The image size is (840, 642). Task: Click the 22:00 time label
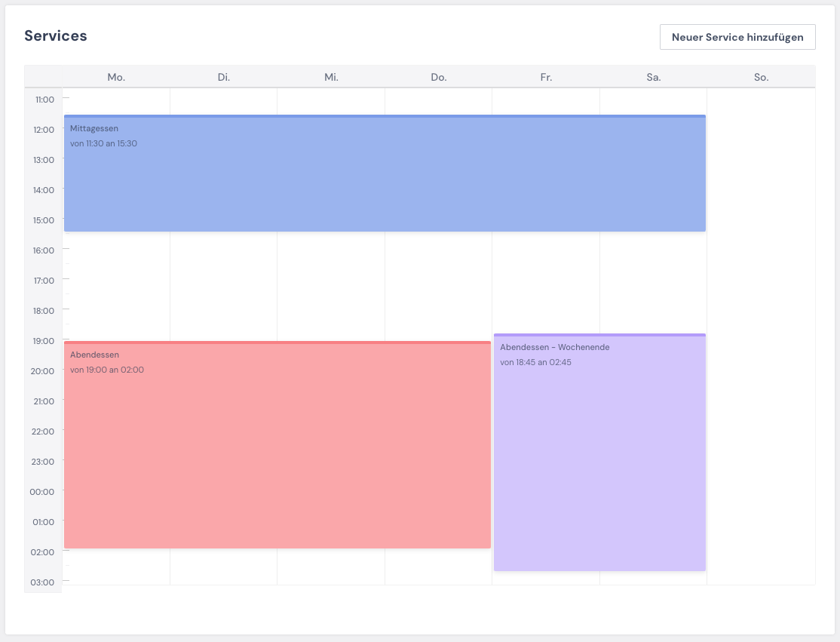(43, 432)
